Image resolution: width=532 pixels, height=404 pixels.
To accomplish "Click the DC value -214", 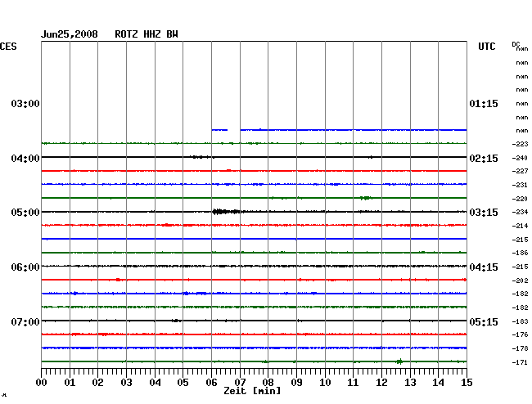I will 520,226.
